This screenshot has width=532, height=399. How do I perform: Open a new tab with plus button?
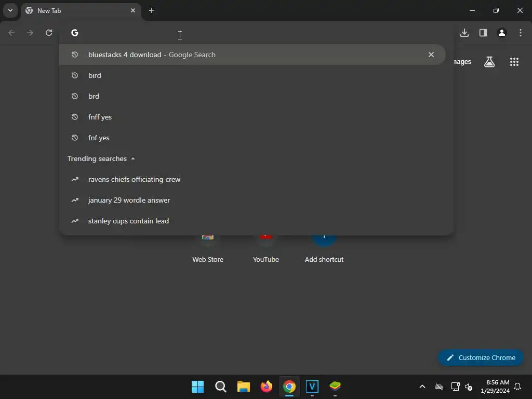152,10
